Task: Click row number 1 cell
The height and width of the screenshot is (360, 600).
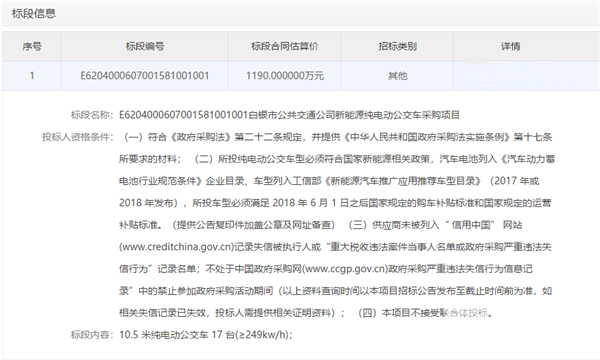Action: coord(32,76)
